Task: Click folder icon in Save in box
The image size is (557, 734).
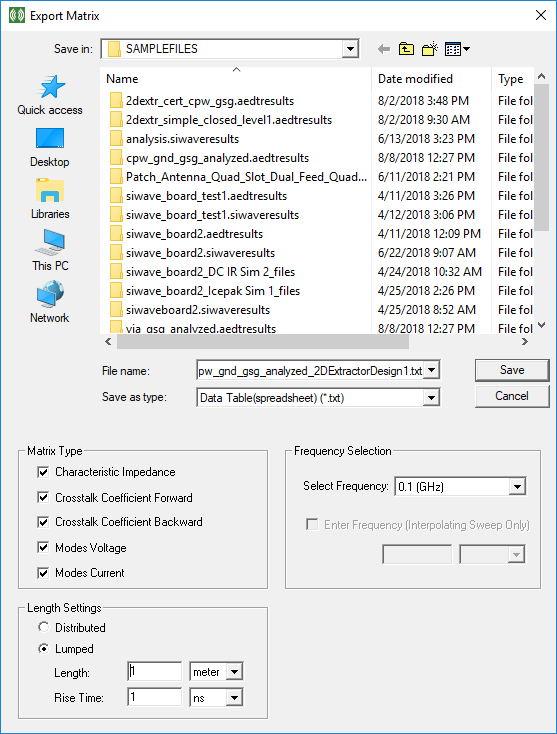Action: [x=114, y=49]
